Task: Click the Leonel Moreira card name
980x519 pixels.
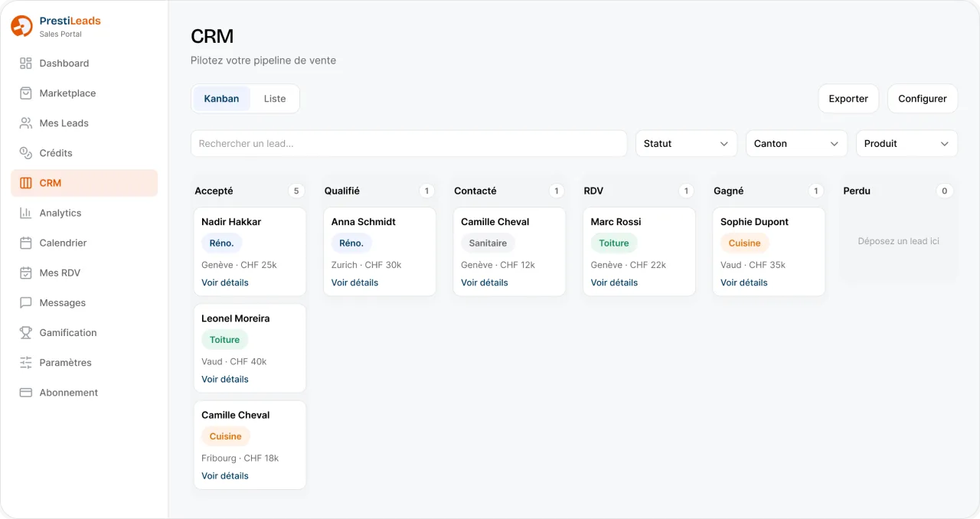Action: click(x=236, y=318)
